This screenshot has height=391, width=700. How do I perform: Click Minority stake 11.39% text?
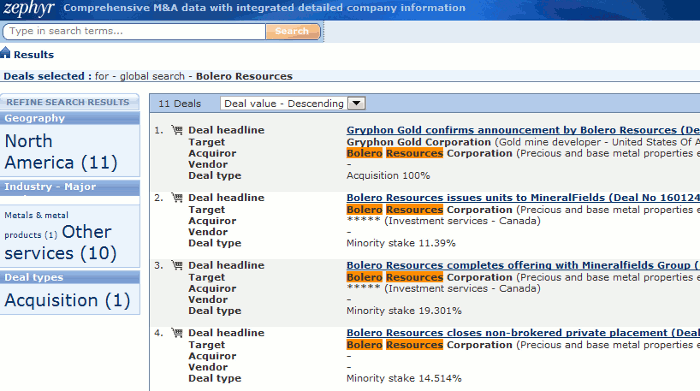(x=400, y=243)
